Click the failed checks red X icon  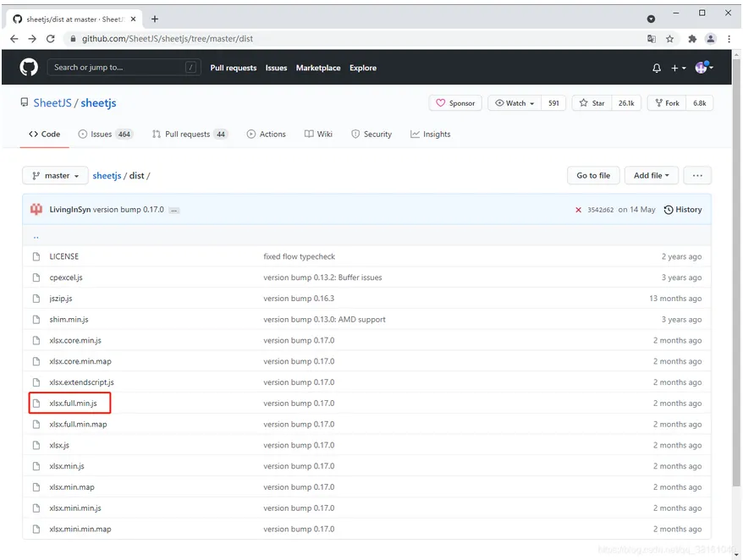click(x=578, y=210)
